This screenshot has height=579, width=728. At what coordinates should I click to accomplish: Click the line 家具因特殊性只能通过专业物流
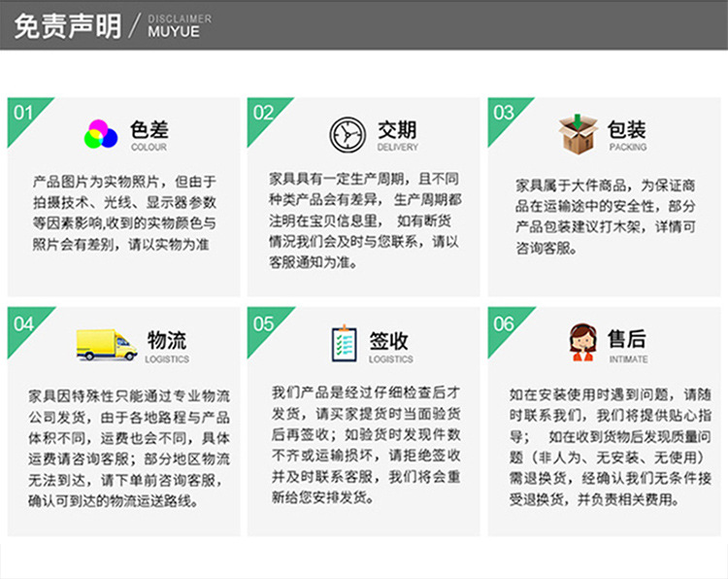coord(129,396)
